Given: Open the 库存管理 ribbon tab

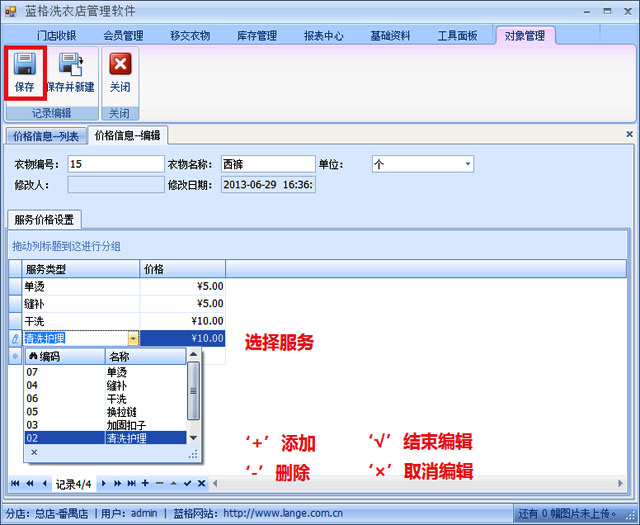Looking at the screenshot, I should 257,36.
